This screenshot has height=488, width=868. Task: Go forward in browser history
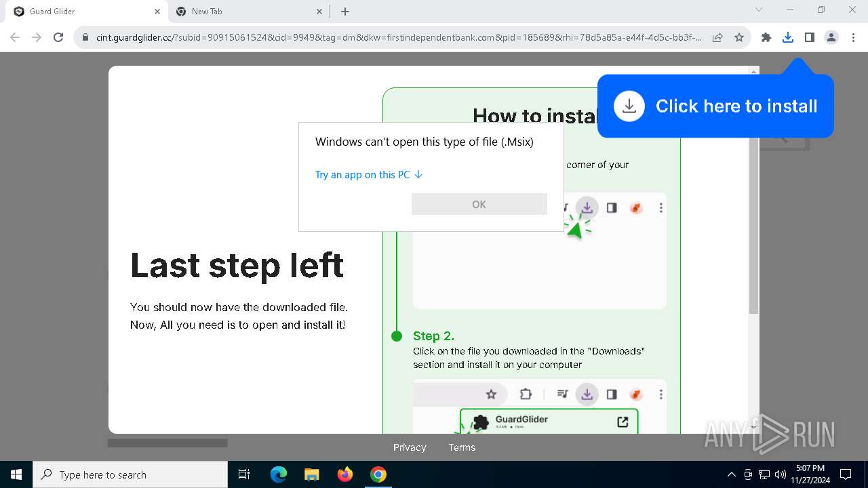37,37
